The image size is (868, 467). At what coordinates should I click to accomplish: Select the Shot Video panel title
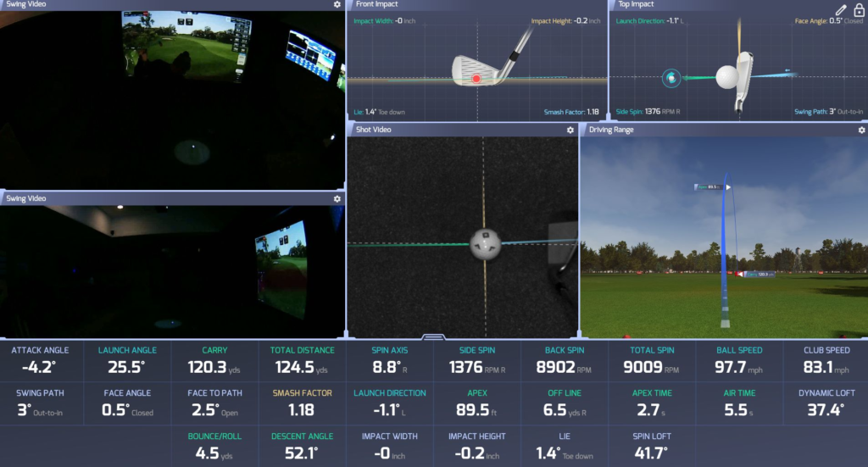click(373, 130)
